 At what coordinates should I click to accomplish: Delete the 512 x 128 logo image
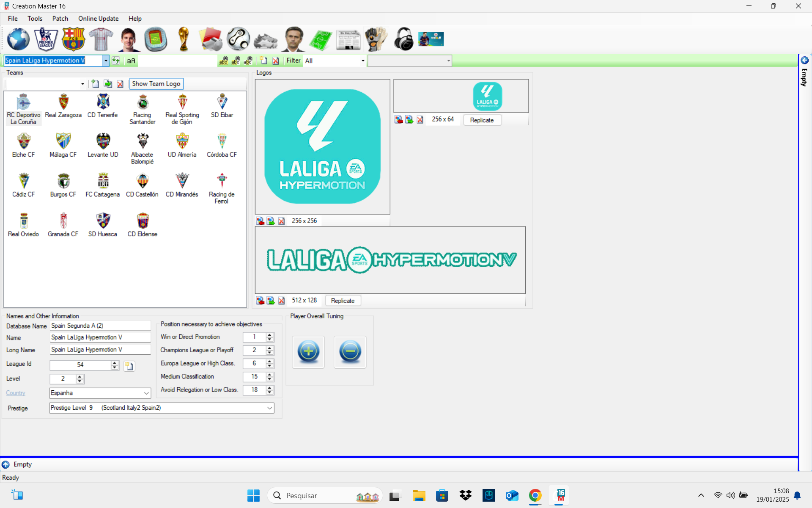[281, 301]
